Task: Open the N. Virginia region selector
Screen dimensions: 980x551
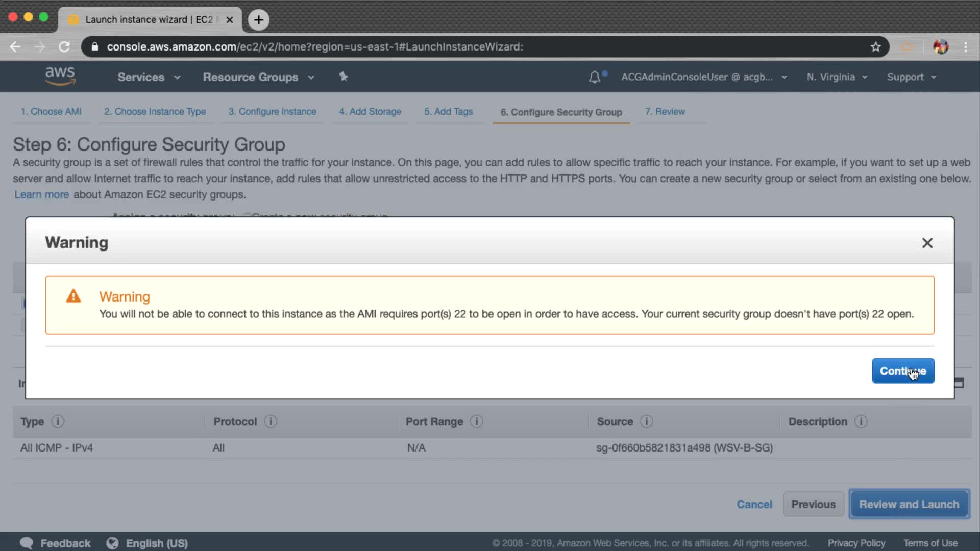Action: 837,77
